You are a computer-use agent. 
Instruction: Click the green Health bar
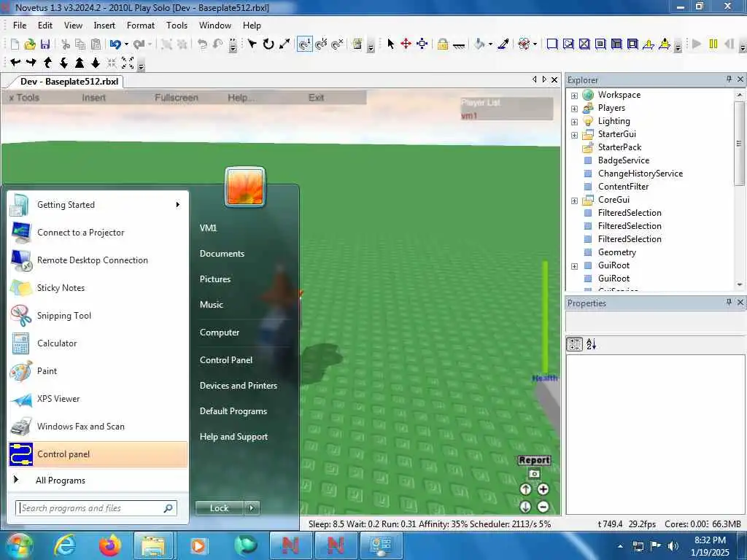[x=544, y=316]
